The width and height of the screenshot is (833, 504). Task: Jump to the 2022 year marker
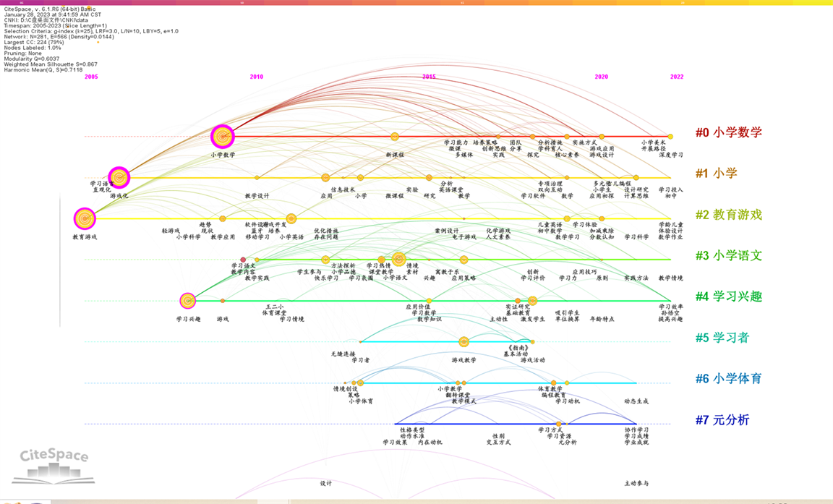pos(676,77)
